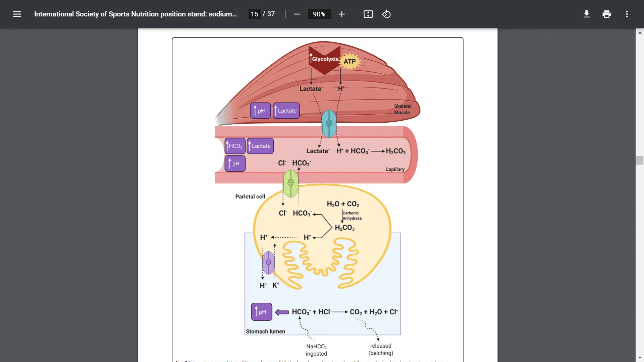The width and height of the screenshot is (644, 362).
Task: Open the sidebar hamburger menu
Action: (17, 14)
